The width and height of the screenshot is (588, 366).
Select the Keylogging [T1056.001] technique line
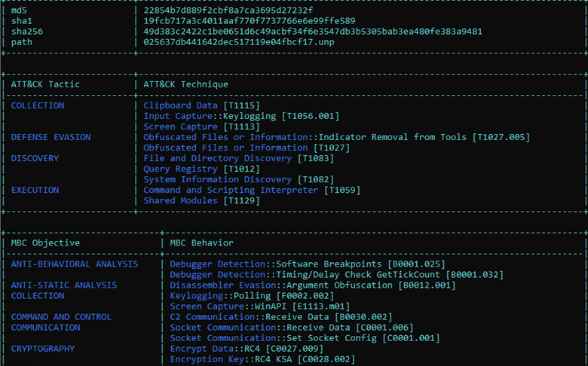[x=241, y=116]
